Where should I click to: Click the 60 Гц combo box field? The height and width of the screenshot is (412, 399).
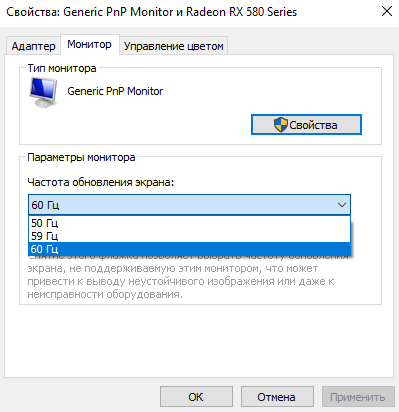coord(189,205)
